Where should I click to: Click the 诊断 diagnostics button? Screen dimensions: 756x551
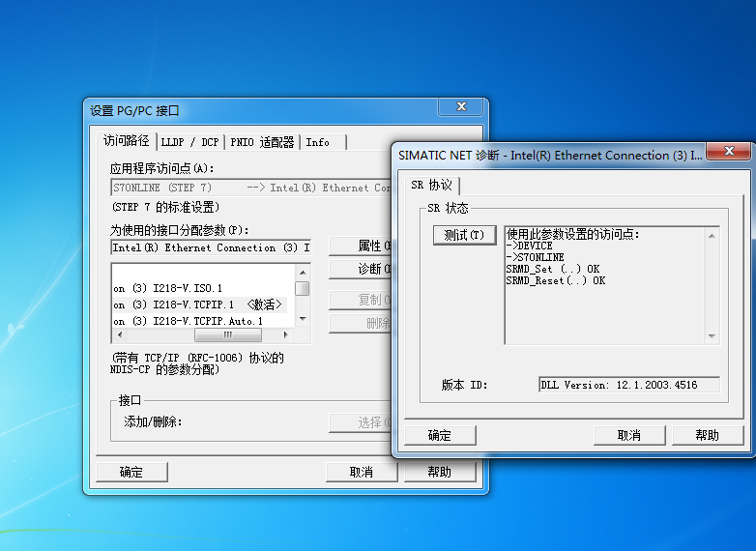[361, 269]
